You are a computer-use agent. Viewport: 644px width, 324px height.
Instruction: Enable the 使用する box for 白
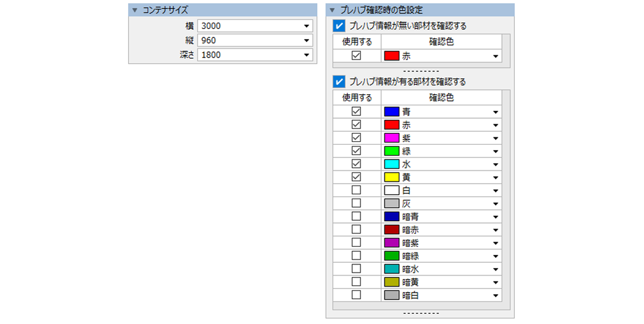coord(356,190)
